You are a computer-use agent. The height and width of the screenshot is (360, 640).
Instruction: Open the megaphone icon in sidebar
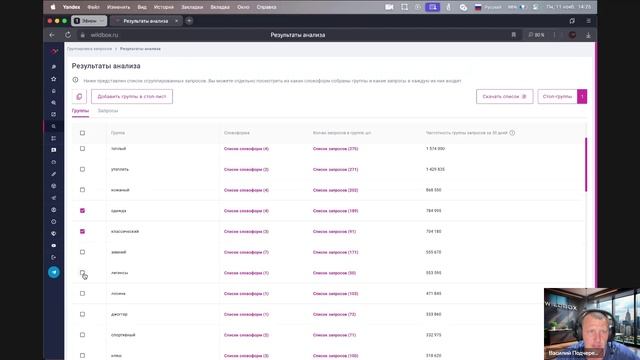pos(53,198)
